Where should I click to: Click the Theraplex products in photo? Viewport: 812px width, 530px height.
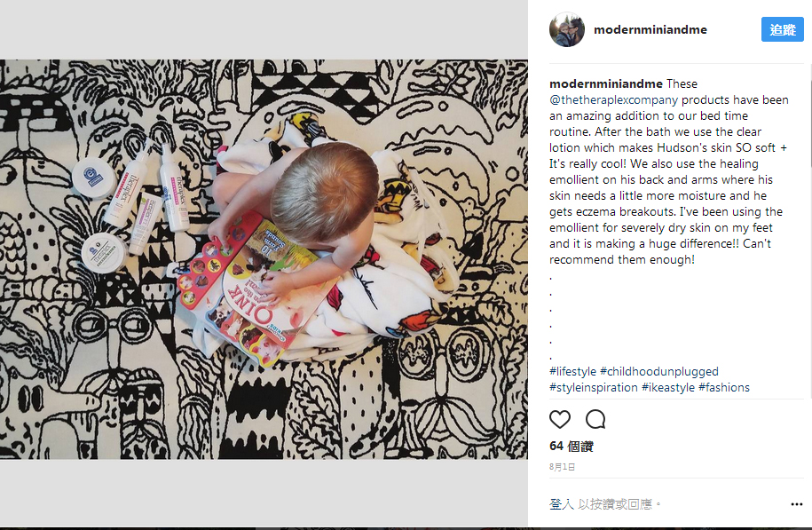132,207
